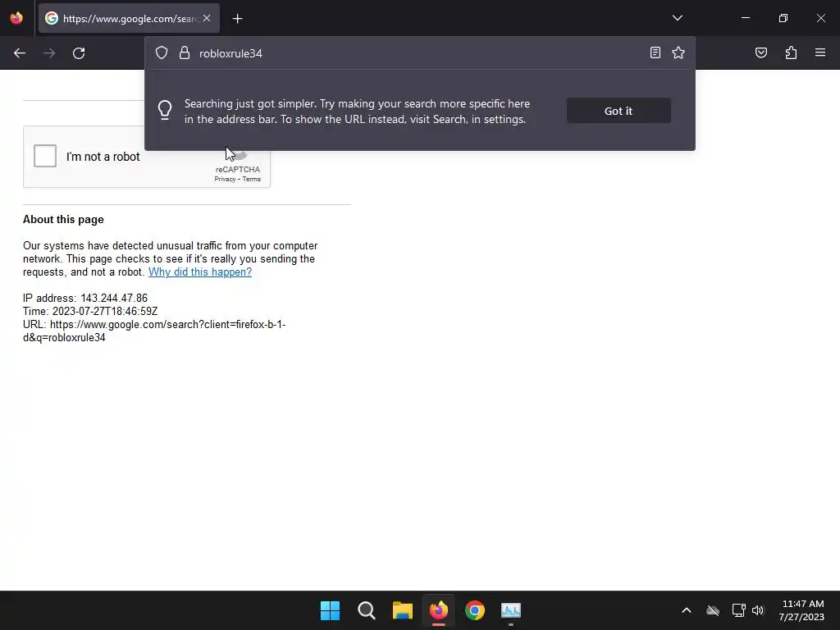This screenshot has width=840, height=630.
Task: Click the padlock site security icon
Action: point(185,52)
